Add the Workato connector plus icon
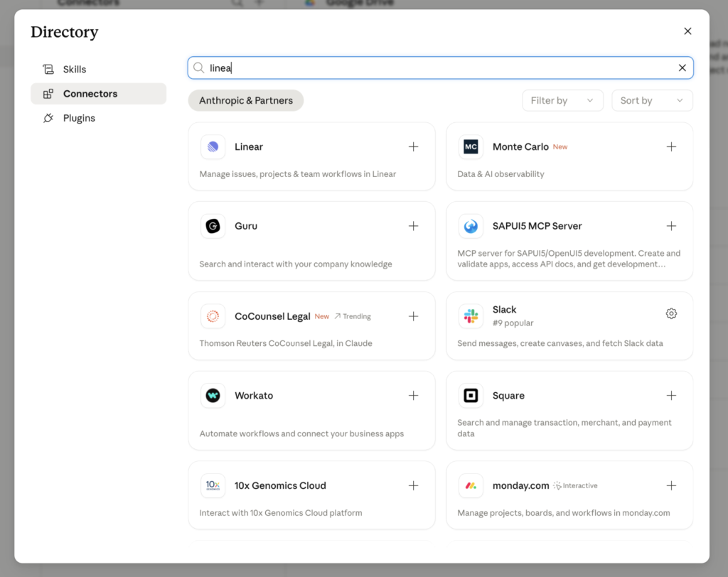 click(413, 396)
